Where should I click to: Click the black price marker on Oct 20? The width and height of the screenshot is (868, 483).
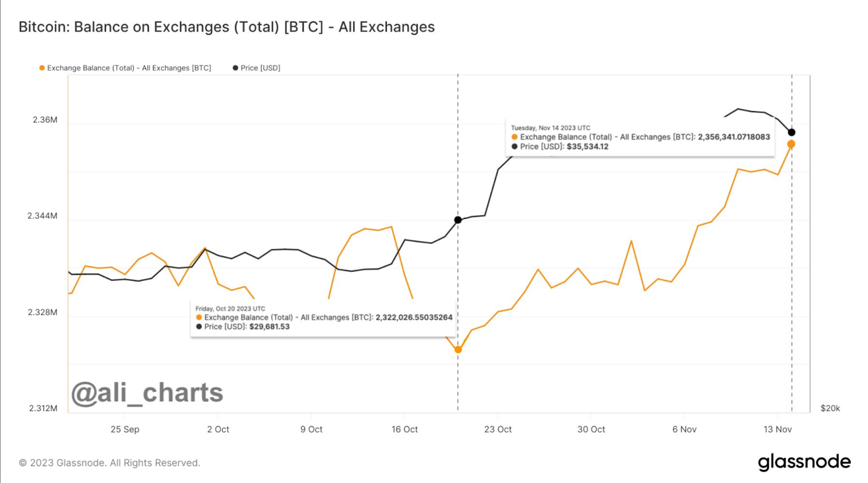coord(458,220)
